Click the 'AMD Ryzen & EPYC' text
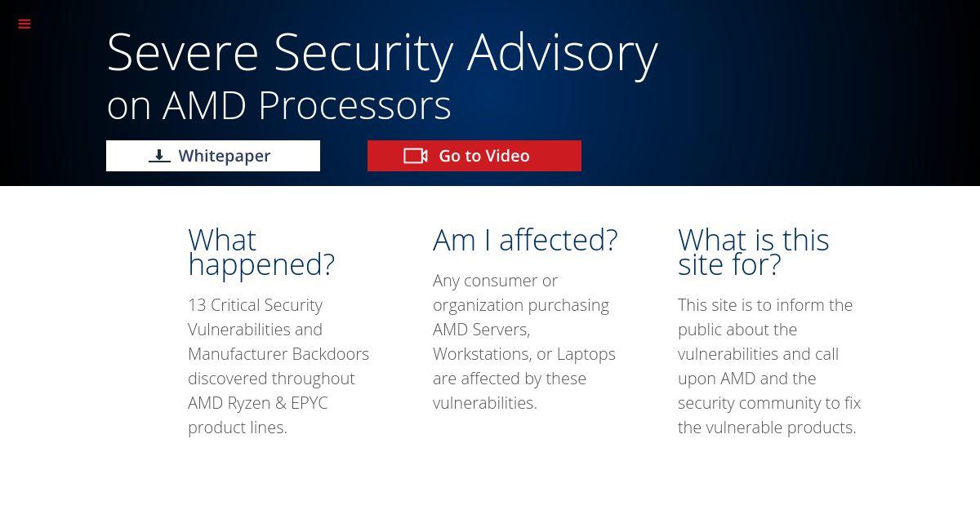The image size is (980, 514). coord(257,403)
